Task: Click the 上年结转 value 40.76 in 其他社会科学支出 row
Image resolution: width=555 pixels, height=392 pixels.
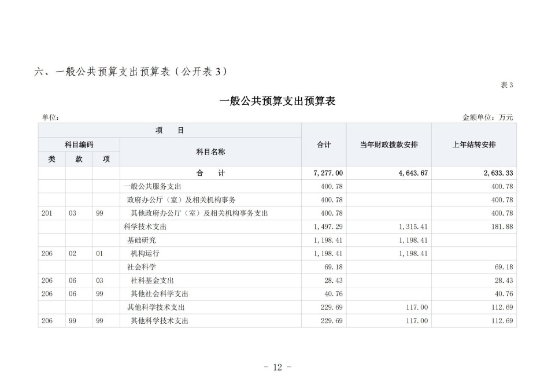Action: click(504, 294)
